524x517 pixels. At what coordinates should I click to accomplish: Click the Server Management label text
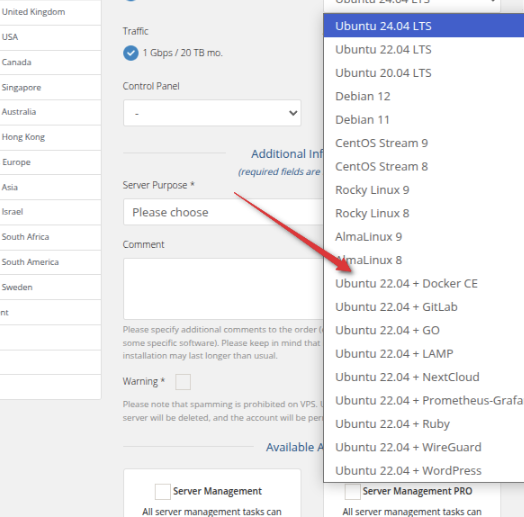point(217,491)
